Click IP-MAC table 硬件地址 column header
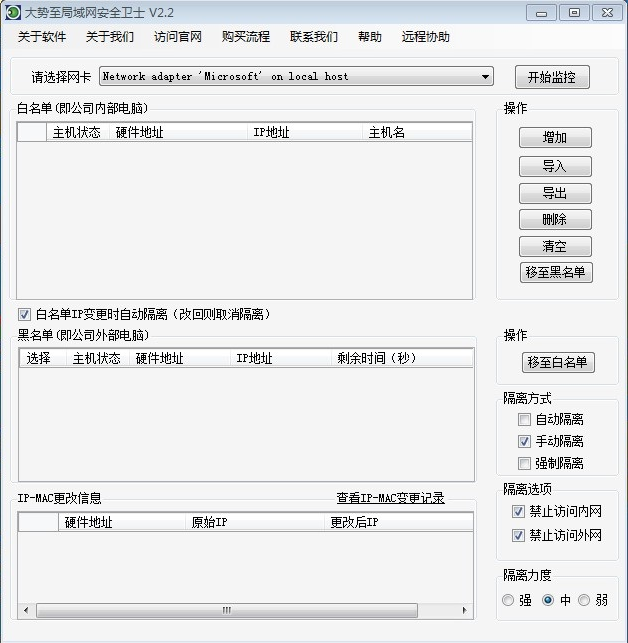The image size is (628, 643). (121, 522)
